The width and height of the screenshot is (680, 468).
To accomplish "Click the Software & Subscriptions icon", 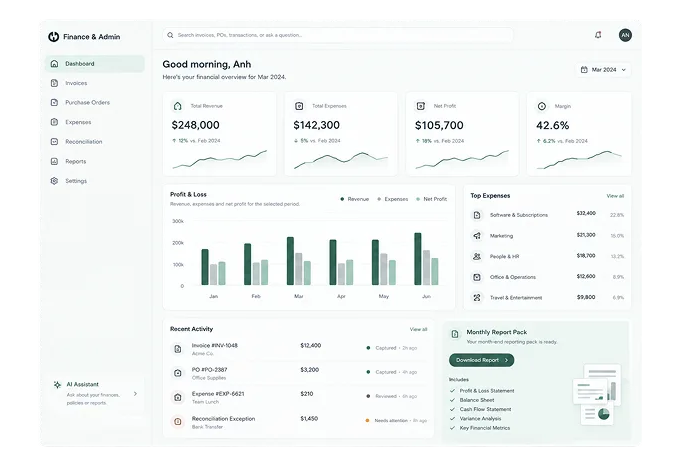I will [x=477, y=215].
